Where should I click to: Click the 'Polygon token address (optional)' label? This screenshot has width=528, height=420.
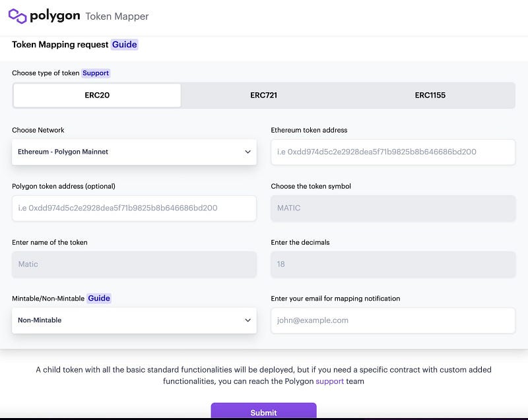pyautogui.click(x=63, y=187)
